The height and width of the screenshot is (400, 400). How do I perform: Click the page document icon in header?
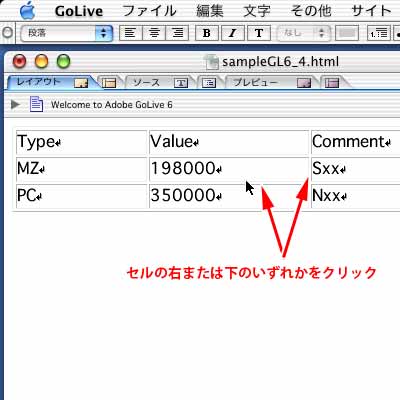coord(36,104)
